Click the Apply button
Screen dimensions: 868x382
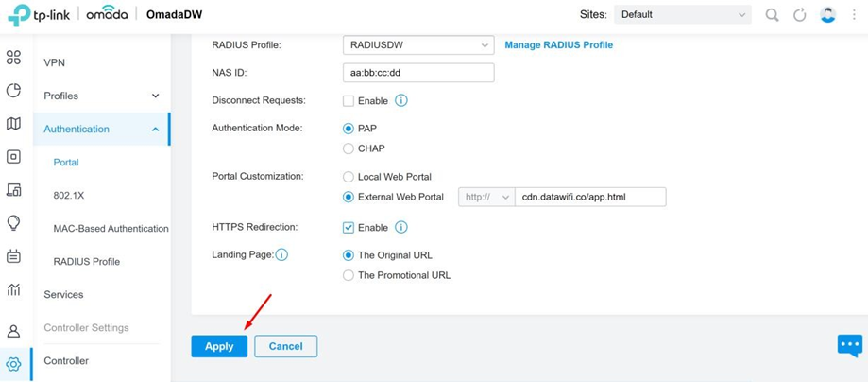coord(219,346)
